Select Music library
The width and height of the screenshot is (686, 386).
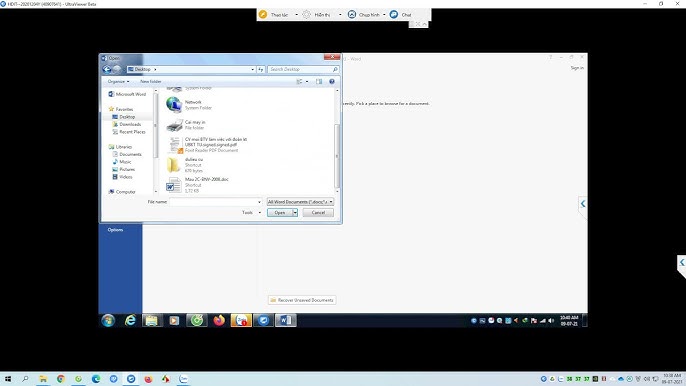122,161
